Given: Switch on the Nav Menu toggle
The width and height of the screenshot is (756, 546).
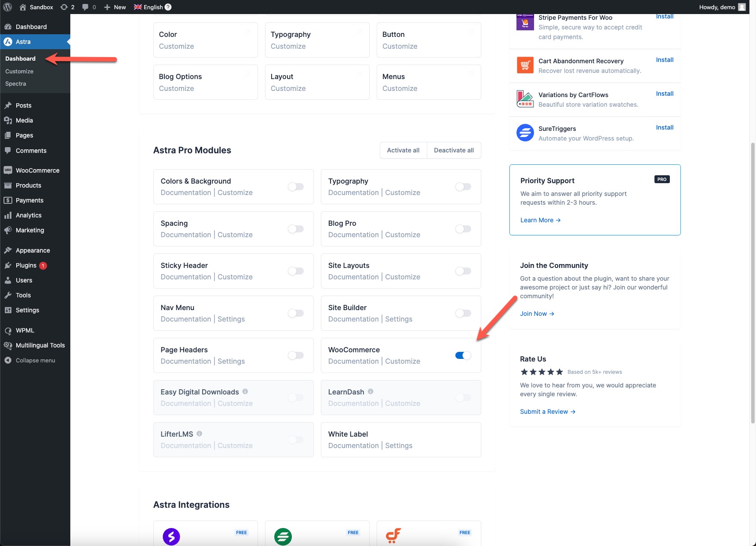Looking at the screenshot, I should 296,313.
